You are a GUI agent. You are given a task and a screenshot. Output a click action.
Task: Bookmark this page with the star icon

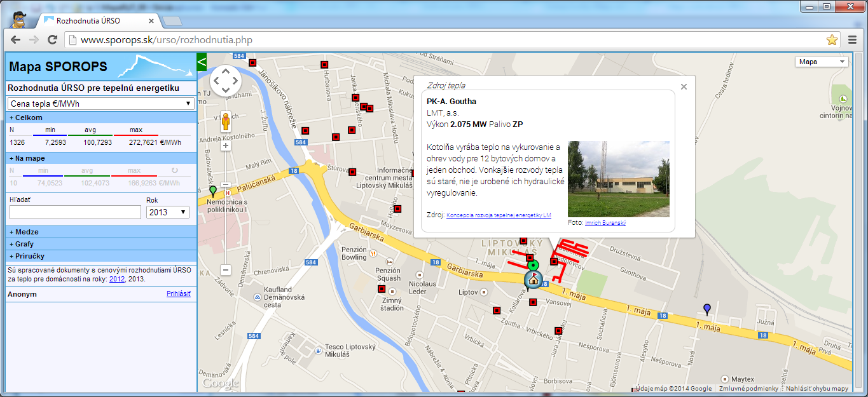click(x=832, y=40)
